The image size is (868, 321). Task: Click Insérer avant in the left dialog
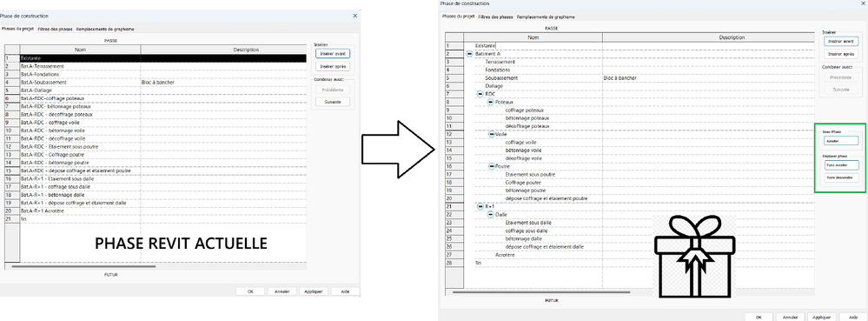click(333, 53)
